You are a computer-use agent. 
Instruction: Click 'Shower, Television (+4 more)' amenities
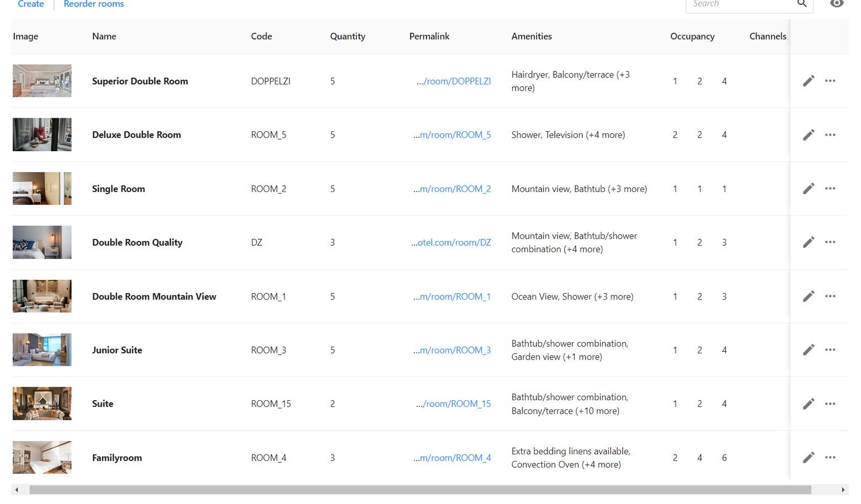[568, 135]
